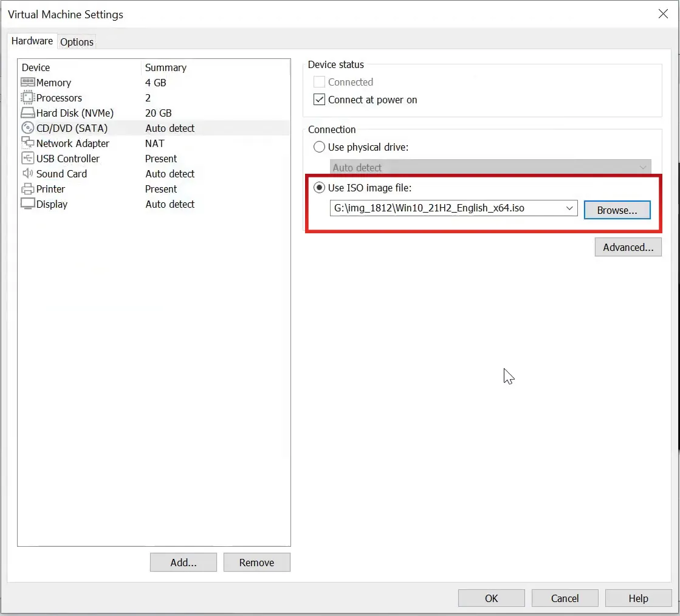
Task: Open Advanced CD/DVD settings
Action: [628, 247]
